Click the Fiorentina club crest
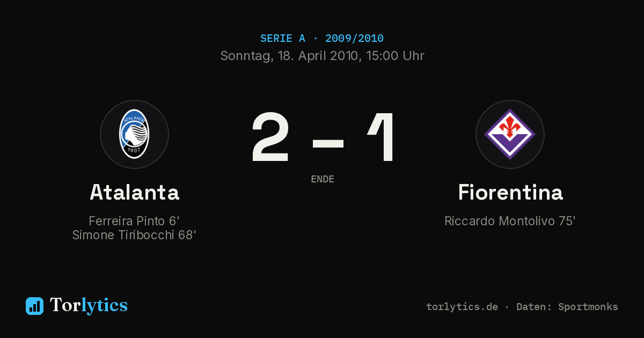 click(x=510, y=134)
